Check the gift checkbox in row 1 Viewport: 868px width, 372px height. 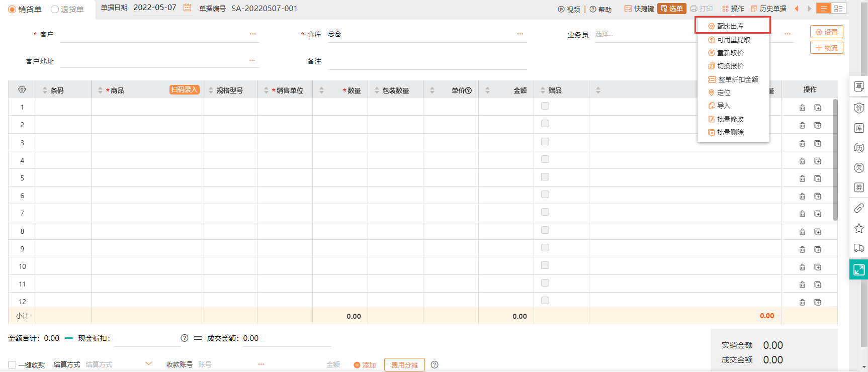[545, 106]
